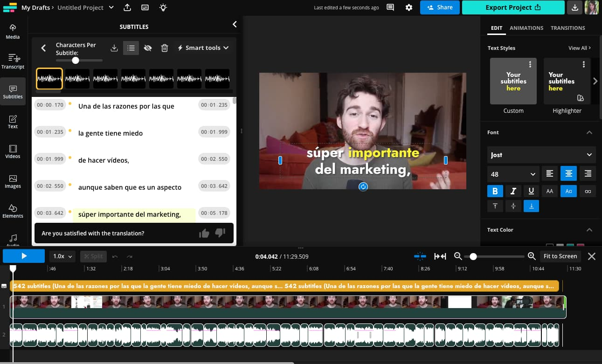Open the playback speed 1.0x dropdown

point(62,256)
